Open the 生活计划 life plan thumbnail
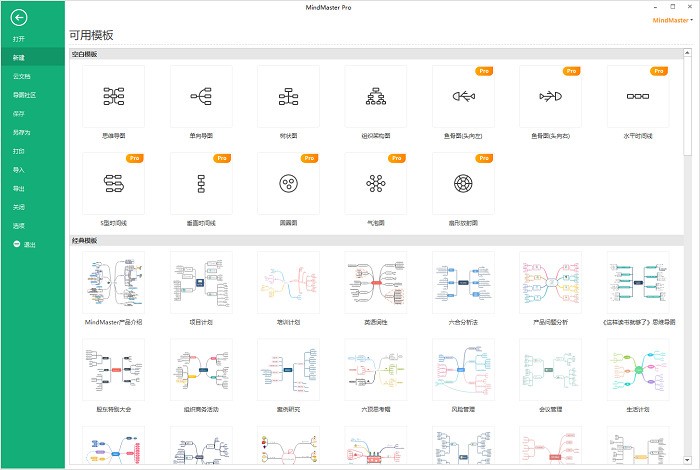 [x=638, y=370]
